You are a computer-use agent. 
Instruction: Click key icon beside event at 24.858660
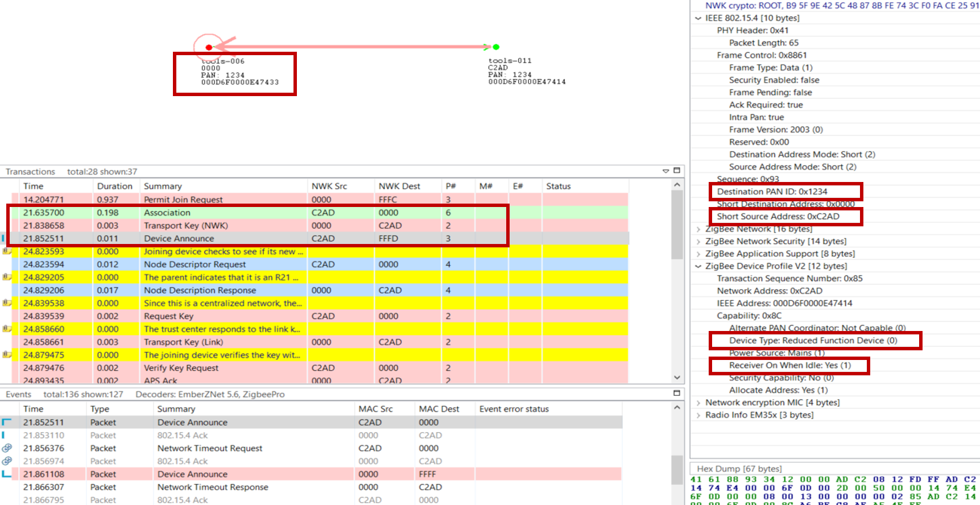7,329
